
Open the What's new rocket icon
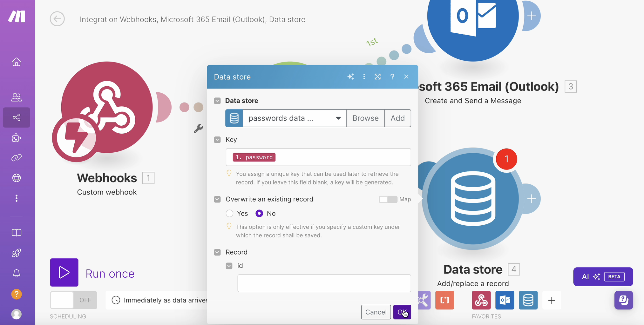(x=17, y=253)
